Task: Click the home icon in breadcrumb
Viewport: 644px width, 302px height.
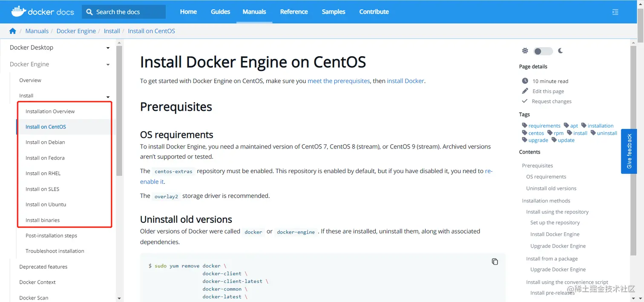Action: pyautogui.click(x=13, y=31)
